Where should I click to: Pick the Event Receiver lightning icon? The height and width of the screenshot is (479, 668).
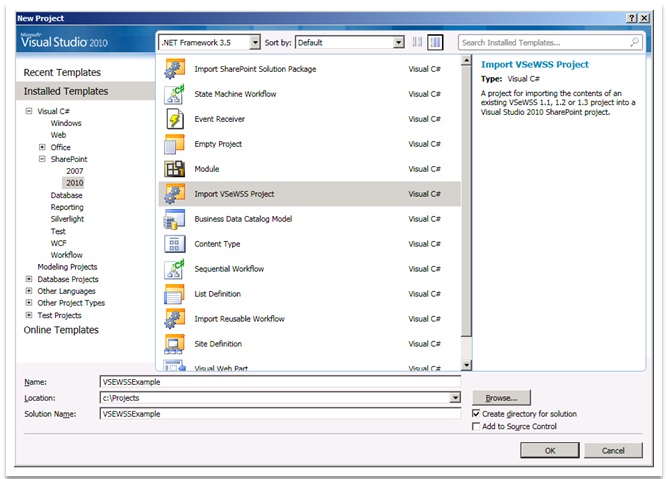tap(174, 119)
